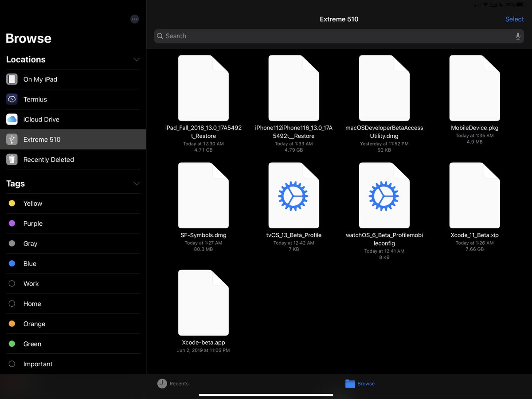532x399 pixels.
Task: Open the more options ellipsis button
Action: (135, 19)
